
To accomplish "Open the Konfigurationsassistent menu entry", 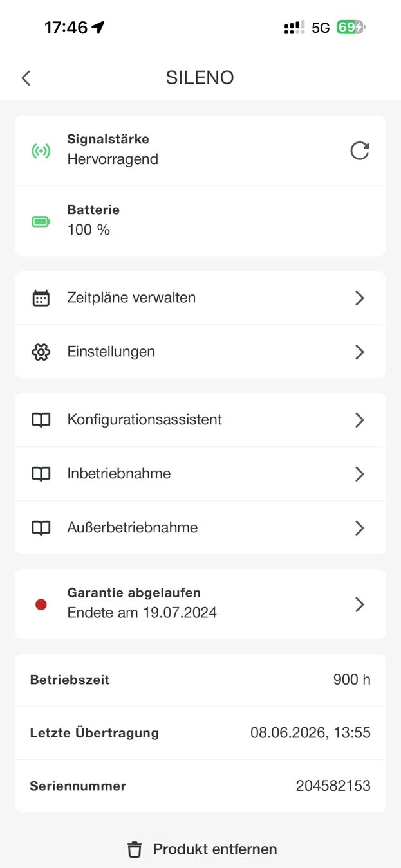I will coord(200,420).
